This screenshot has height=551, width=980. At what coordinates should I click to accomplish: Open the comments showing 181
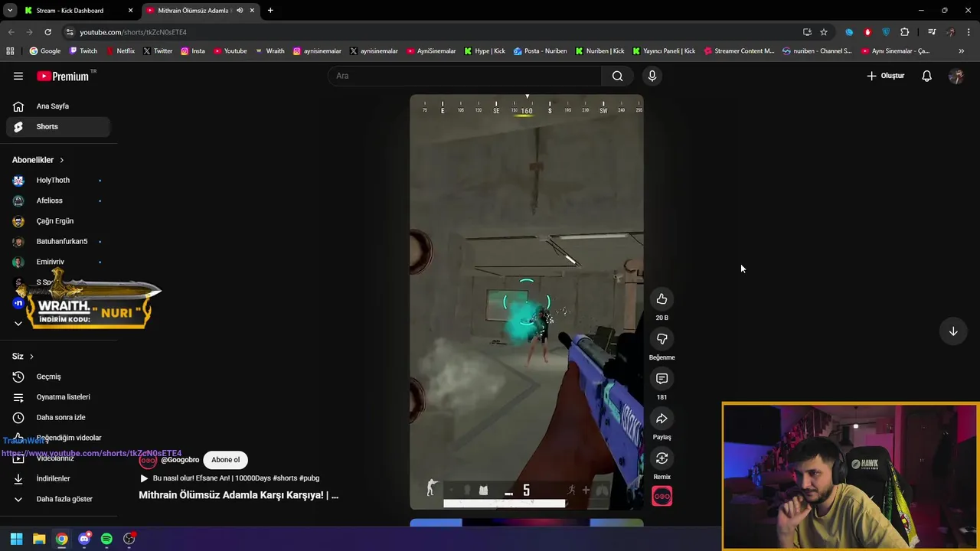661,379
